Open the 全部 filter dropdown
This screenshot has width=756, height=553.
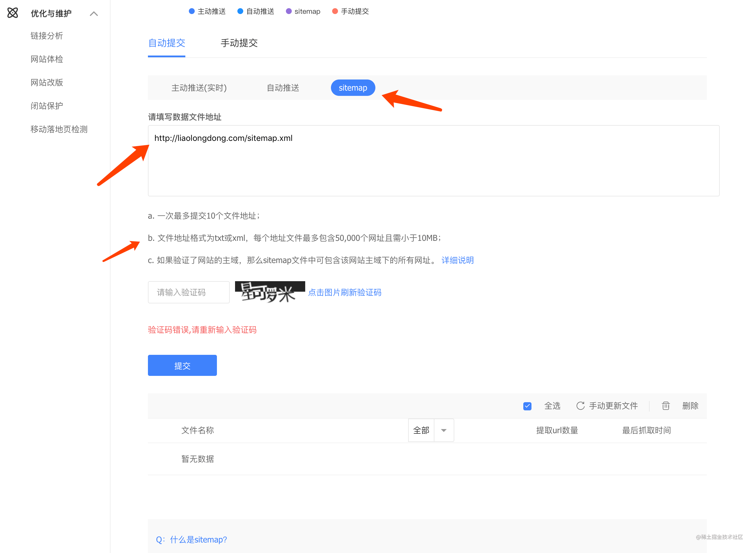pos(431,431)
